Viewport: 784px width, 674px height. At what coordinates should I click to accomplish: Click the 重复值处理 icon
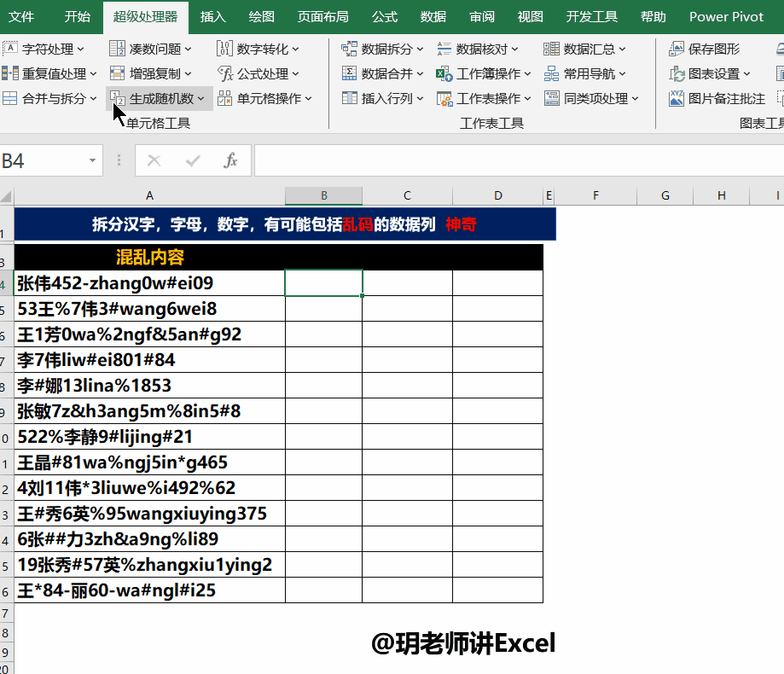[10, 73]
